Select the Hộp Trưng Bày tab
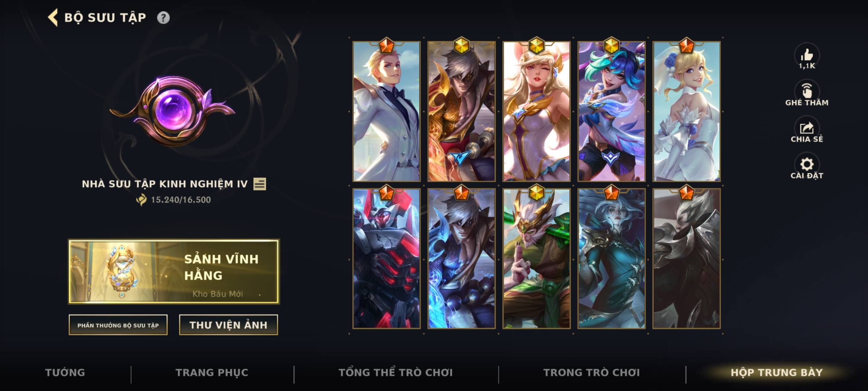 [x=776, y=373]
